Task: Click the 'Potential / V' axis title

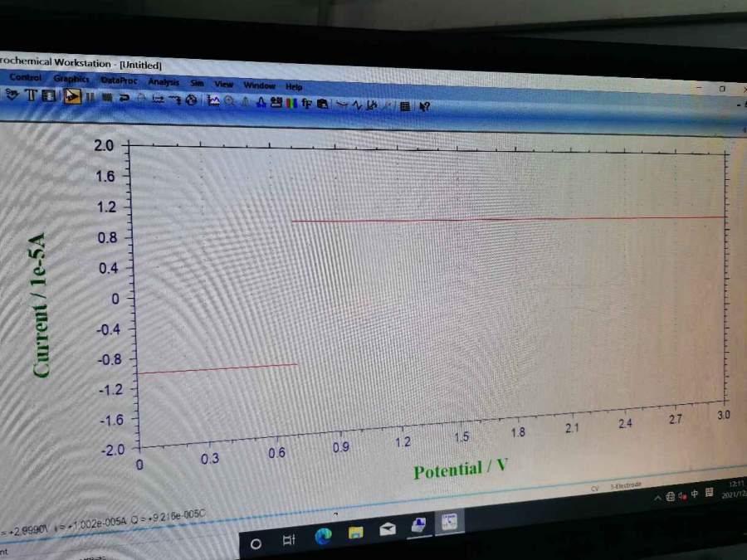Action: click(460, 469)
